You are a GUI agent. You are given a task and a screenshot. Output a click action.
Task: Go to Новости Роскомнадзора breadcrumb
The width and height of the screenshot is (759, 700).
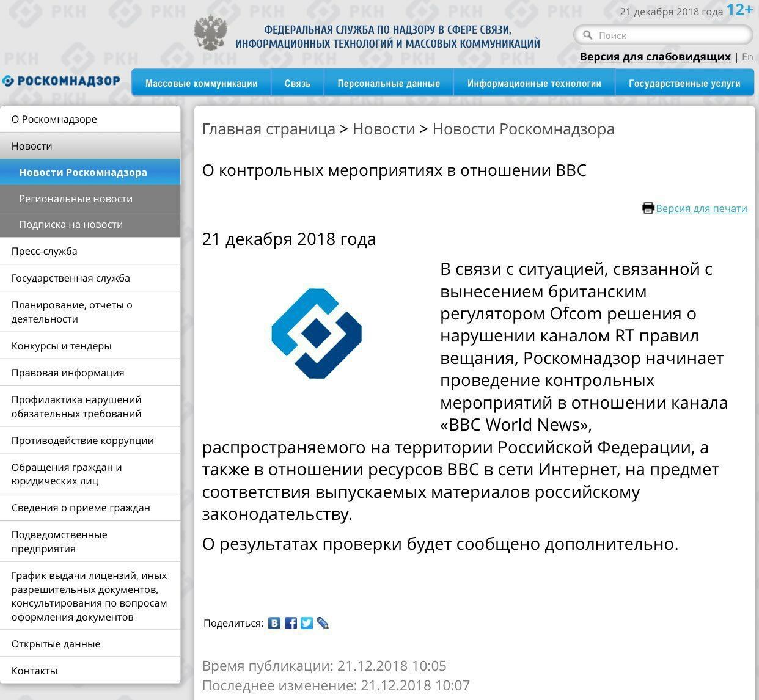[524, 129]
